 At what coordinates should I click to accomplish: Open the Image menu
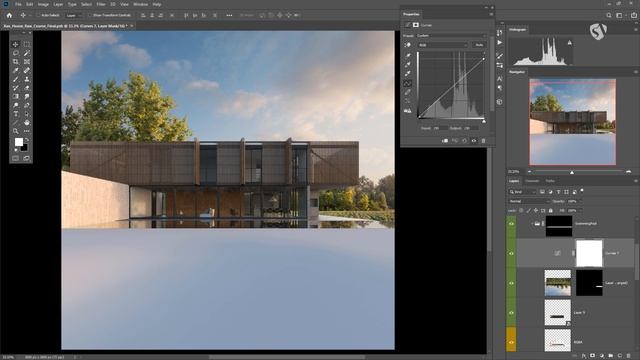pos(43,4)
